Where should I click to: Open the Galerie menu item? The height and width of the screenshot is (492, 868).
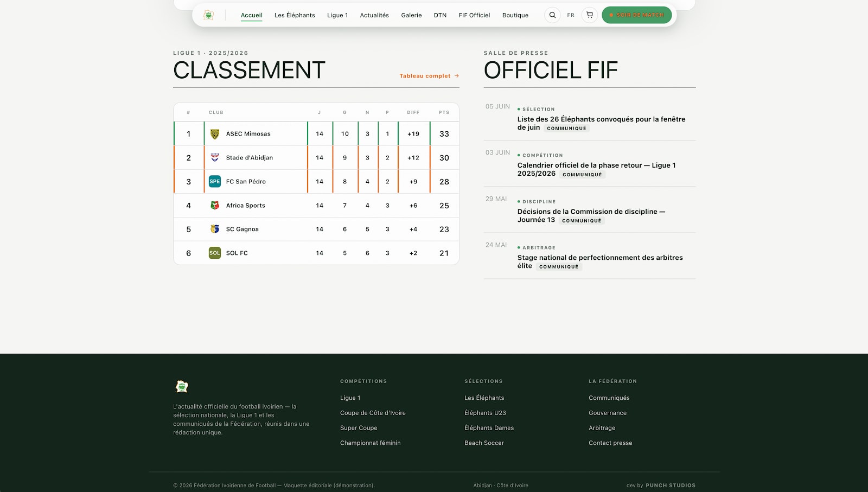411,15
